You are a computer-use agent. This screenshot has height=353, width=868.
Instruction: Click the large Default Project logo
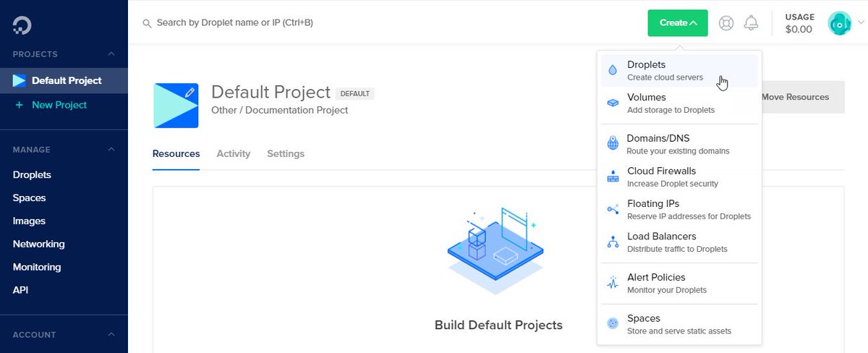[x=176, y=106]
